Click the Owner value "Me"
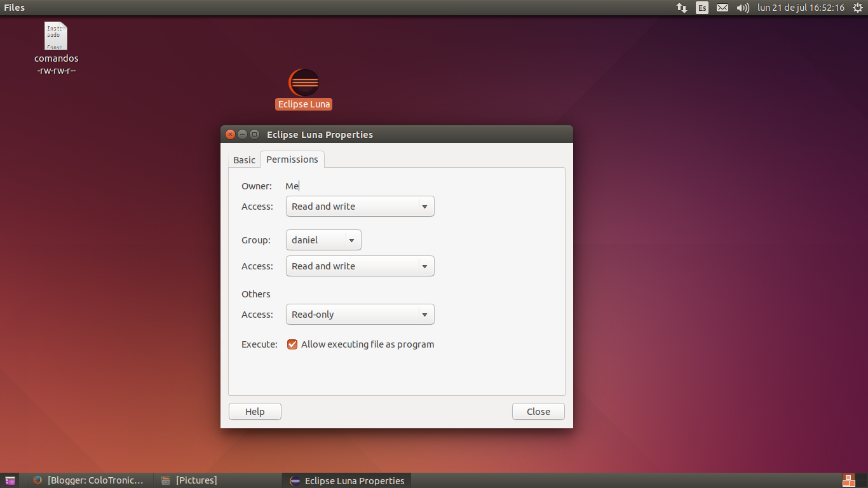Image resolution: width=868 pixels, height=488 pixels. click(292, 186)
